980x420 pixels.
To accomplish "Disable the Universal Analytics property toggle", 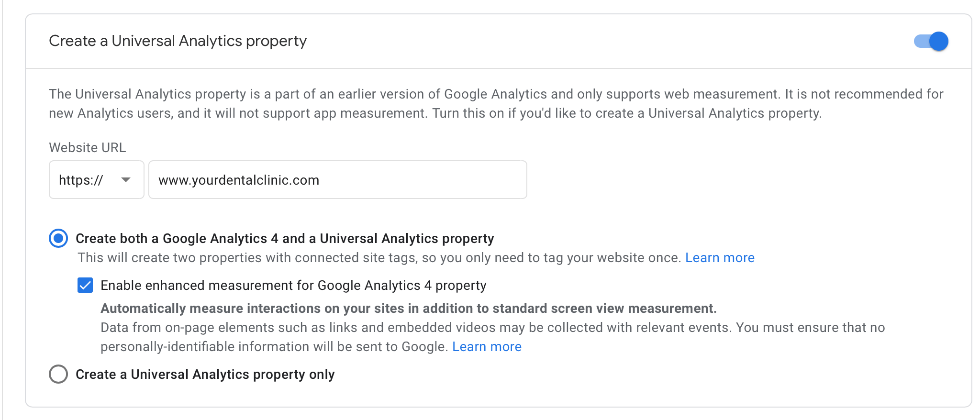I will pos(931,41).
